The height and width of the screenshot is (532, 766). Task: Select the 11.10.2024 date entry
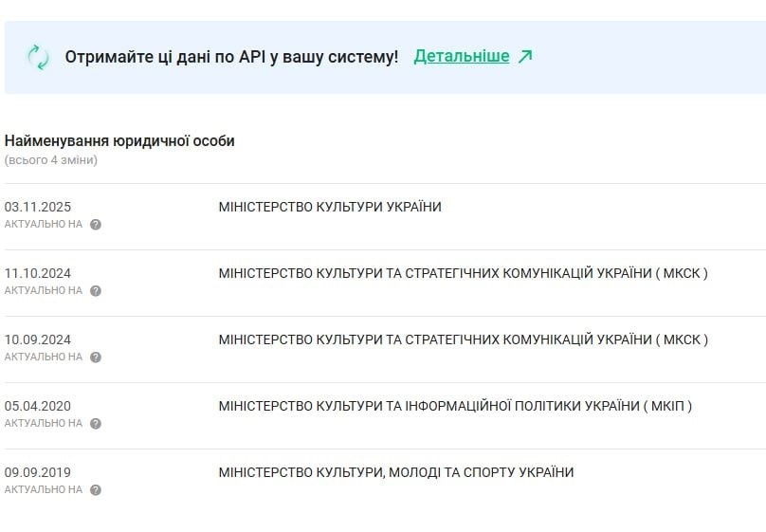point(38,273)
